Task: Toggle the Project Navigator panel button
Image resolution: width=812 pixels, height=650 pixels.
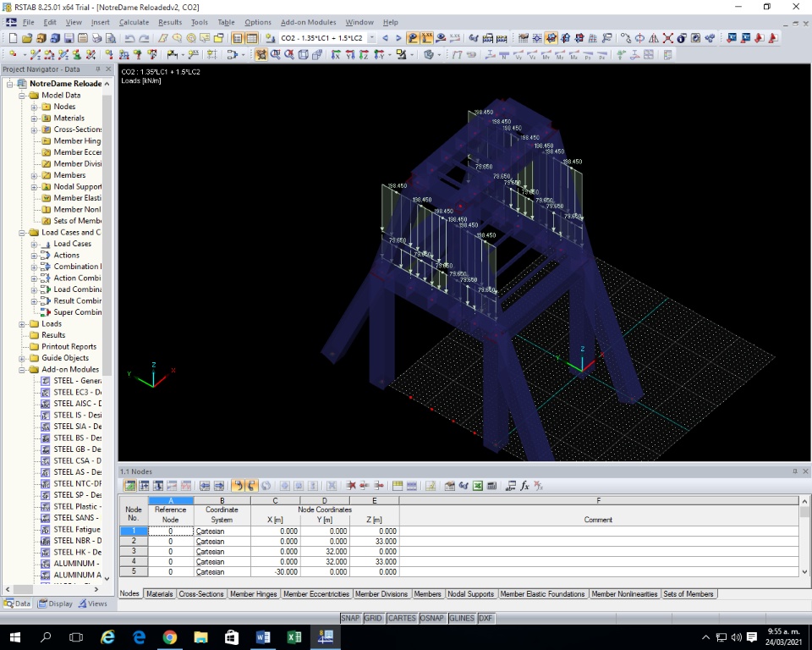Action: 237,38
